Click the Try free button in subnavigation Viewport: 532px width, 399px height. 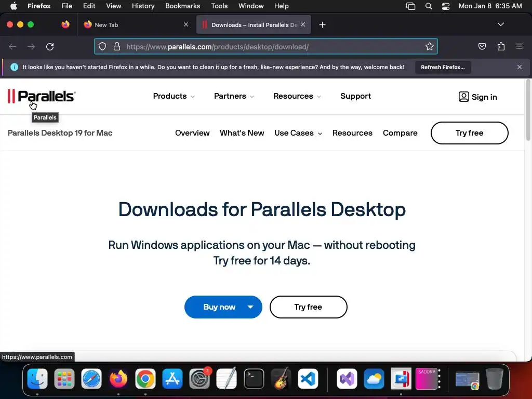pyautogui.click(x=469, y=133)
